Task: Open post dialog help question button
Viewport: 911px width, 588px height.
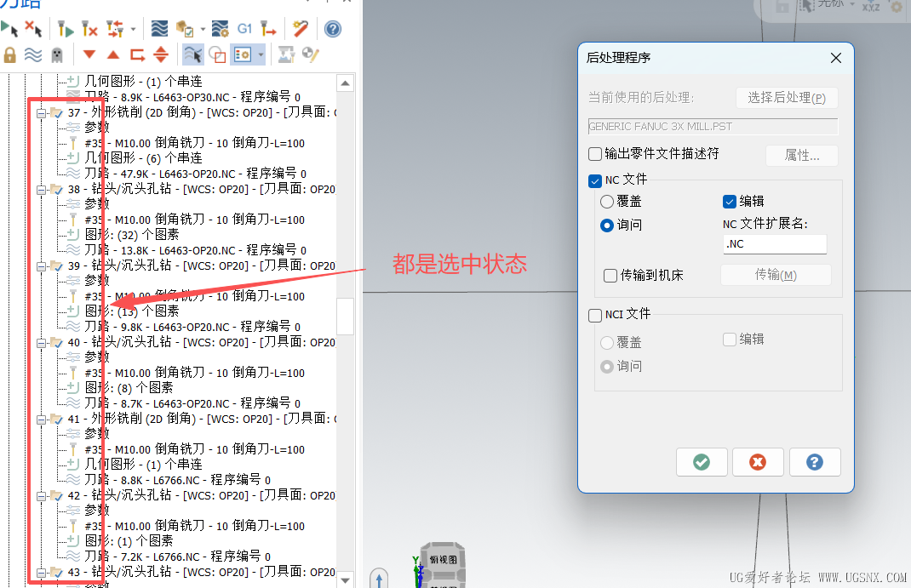Action: pyautogui.click(x=815, y=462)
